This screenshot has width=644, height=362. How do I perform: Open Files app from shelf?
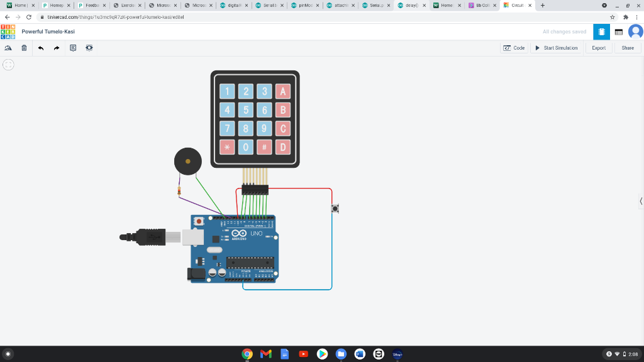coord(341,354)
